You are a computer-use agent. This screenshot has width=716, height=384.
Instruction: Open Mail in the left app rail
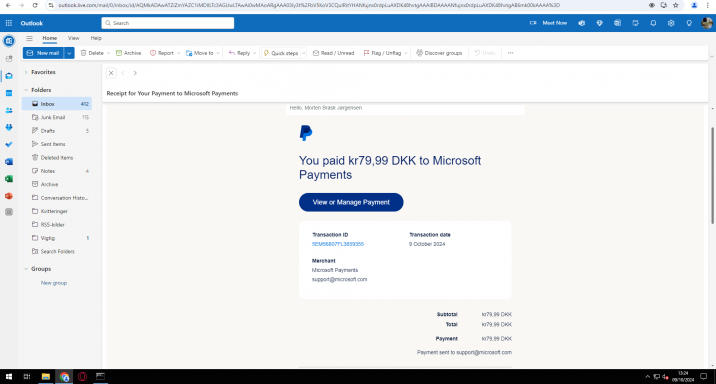coord(9,76)
